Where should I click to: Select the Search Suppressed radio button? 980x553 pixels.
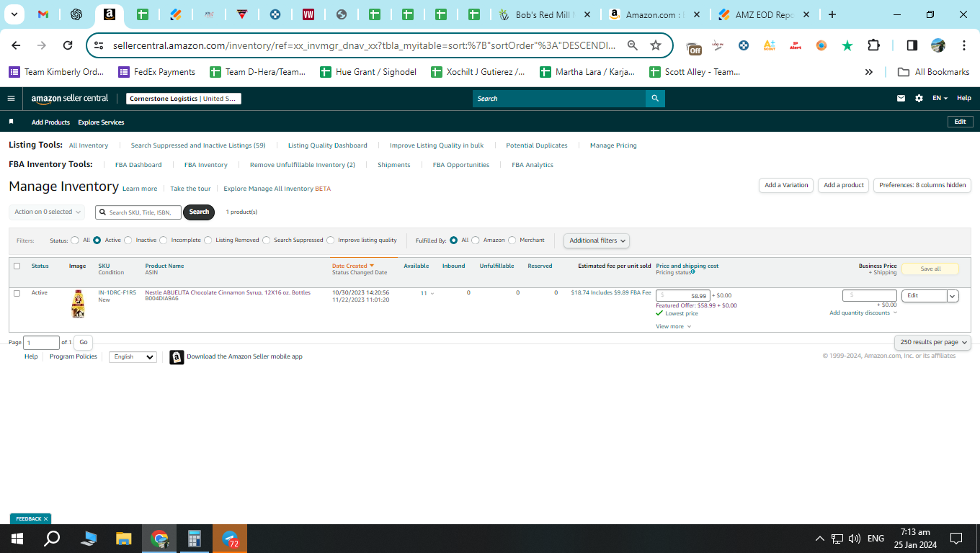tap(267, 240)
